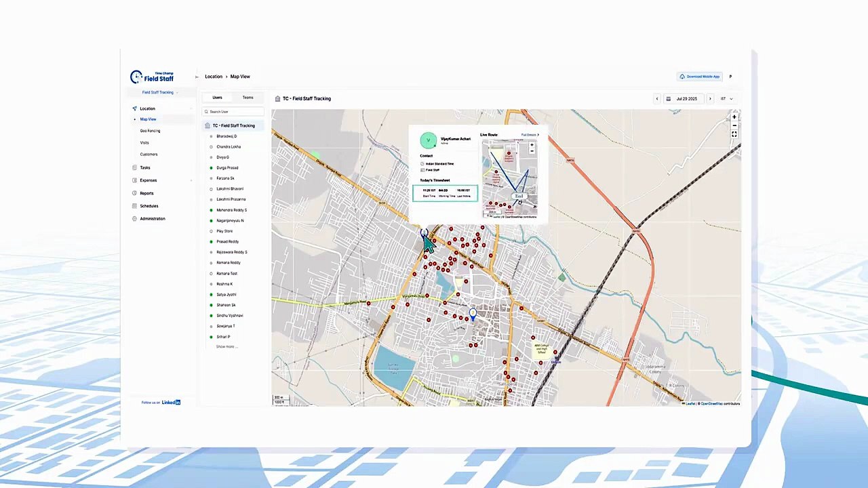Viewport: 868px width, 488px height.
Task: Select user Durga Prasad
Action: click(x=227, y=167)
